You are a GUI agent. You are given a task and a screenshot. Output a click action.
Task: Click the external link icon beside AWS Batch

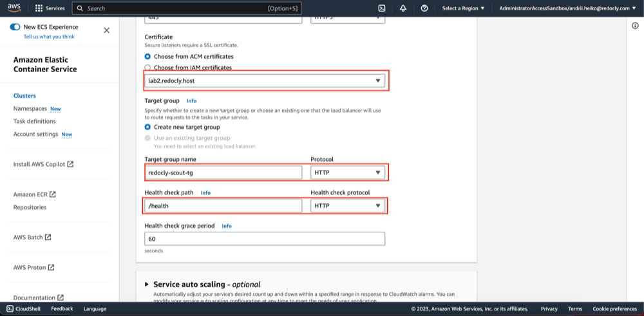pyautogui.click(x=48, y=237)
